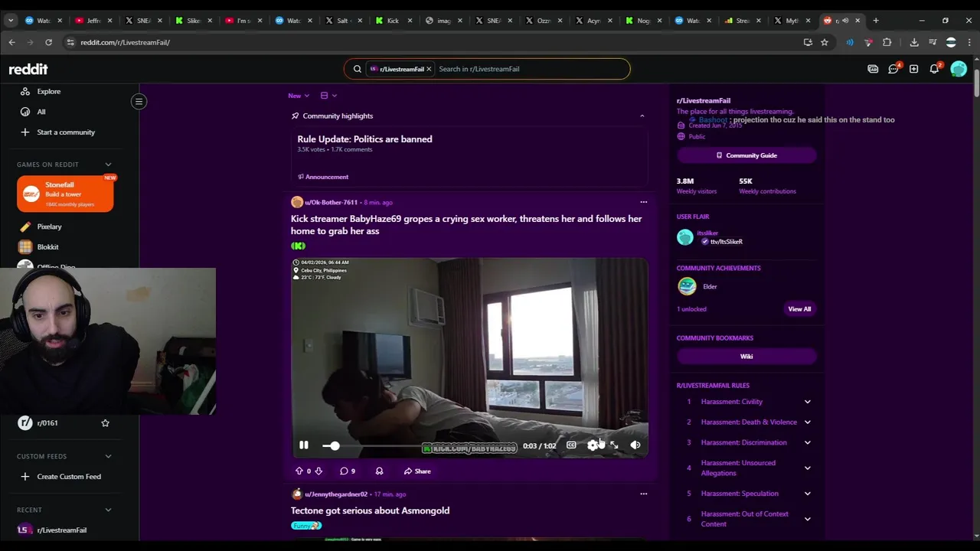The image size is (980, 551).
Task: Open the user profile avatar menu
Action: point(959,69)
